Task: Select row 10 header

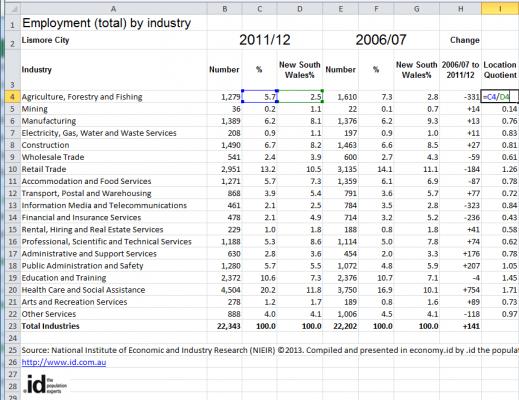Action: tap(13, 169)
